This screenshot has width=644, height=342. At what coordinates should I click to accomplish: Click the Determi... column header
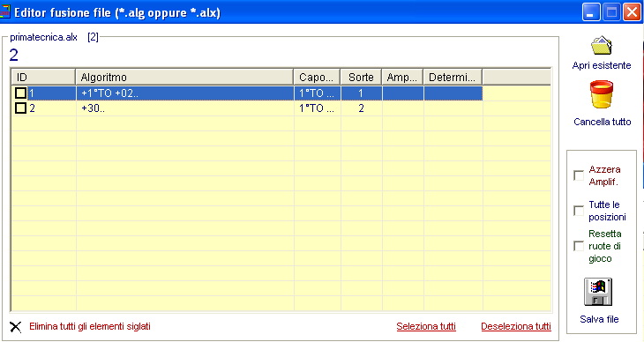tap(453, 78)
